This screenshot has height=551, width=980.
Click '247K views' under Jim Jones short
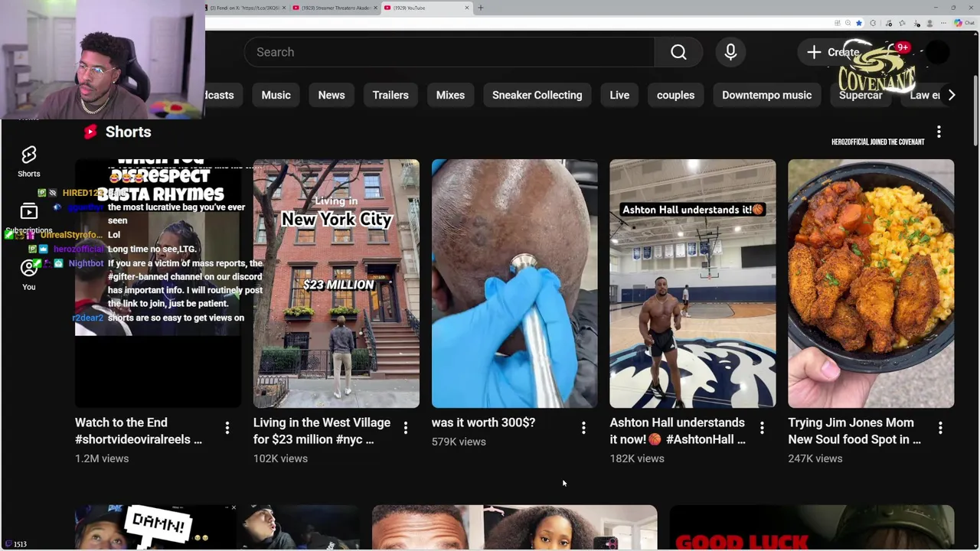point(815,458)
